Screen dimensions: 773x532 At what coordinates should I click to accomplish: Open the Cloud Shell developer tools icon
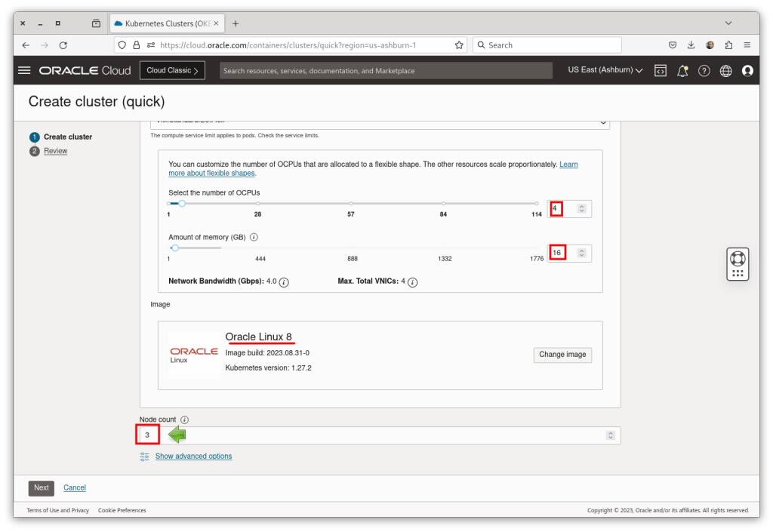tap(660, 71)
